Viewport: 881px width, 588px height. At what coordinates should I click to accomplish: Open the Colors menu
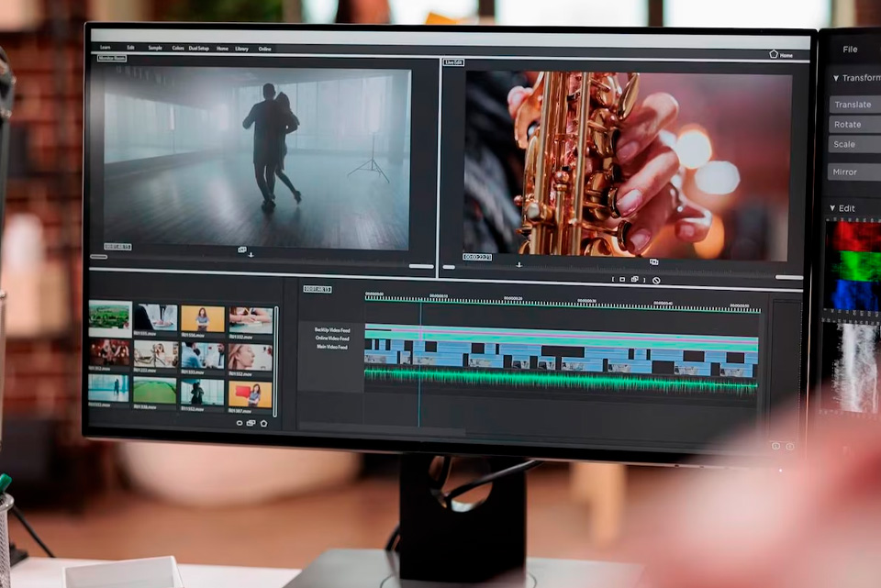click(x=178, y=49)
